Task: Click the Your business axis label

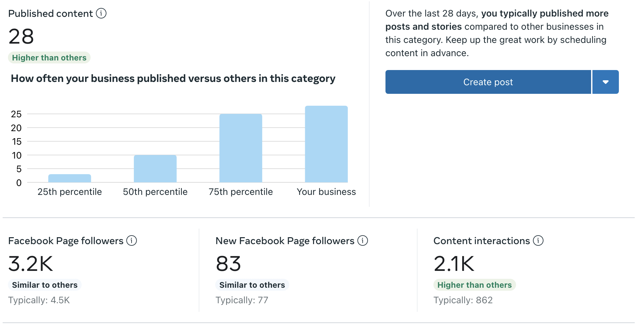Action: click(326, 192)
